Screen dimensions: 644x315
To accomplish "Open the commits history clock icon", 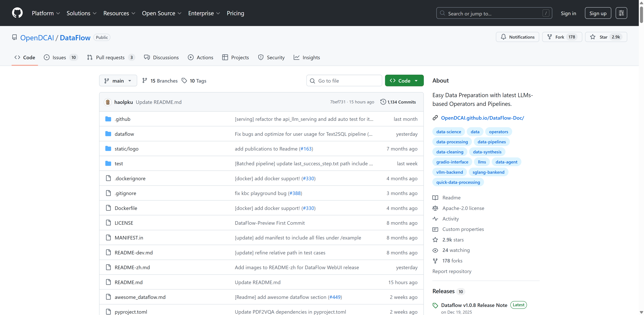I will tap(383, 102).
